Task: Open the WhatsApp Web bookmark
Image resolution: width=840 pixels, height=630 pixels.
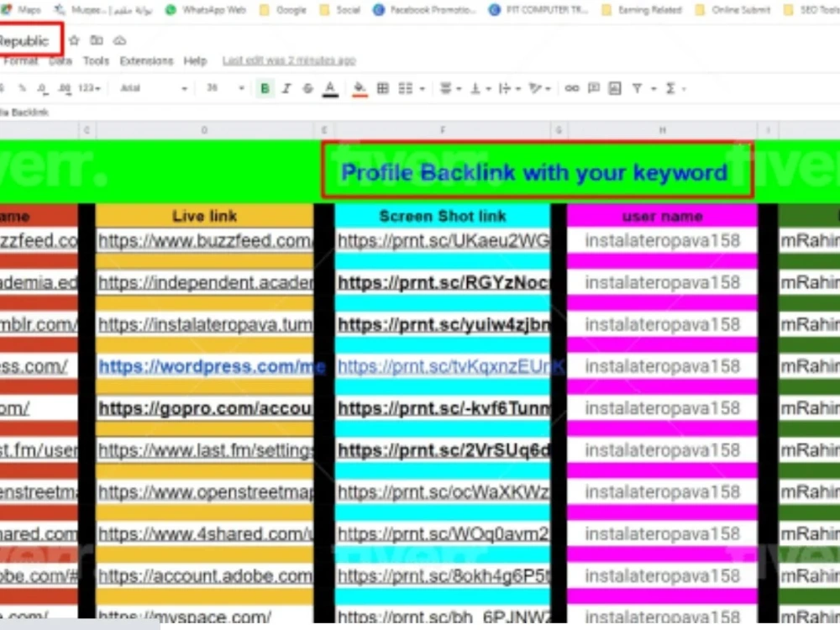Action: tap(206, 9)
